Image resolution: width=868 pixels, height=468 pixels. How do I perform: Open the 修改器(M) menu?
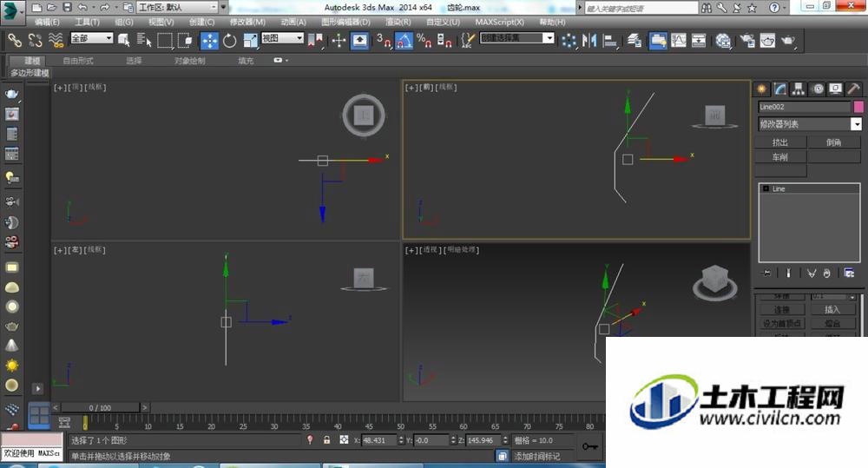pos(247,22)
